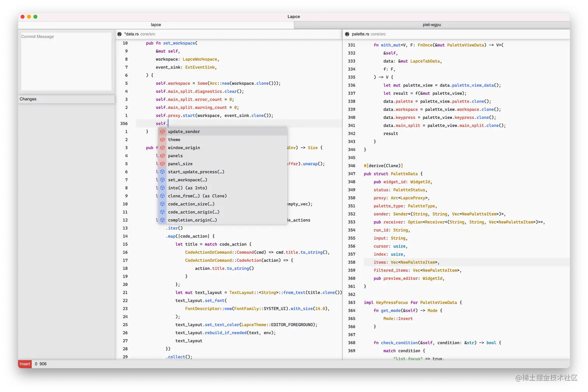588x392 pixels.
Task: Select completion_origin(…) completion
Action: click(223, 220)
